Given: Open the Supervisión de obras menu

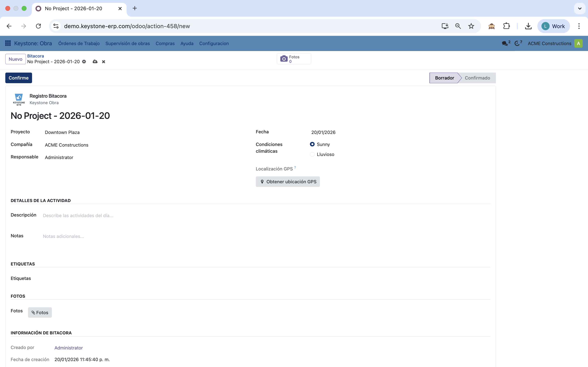Looking at the screenshot, I should click(x=128, y=43).
